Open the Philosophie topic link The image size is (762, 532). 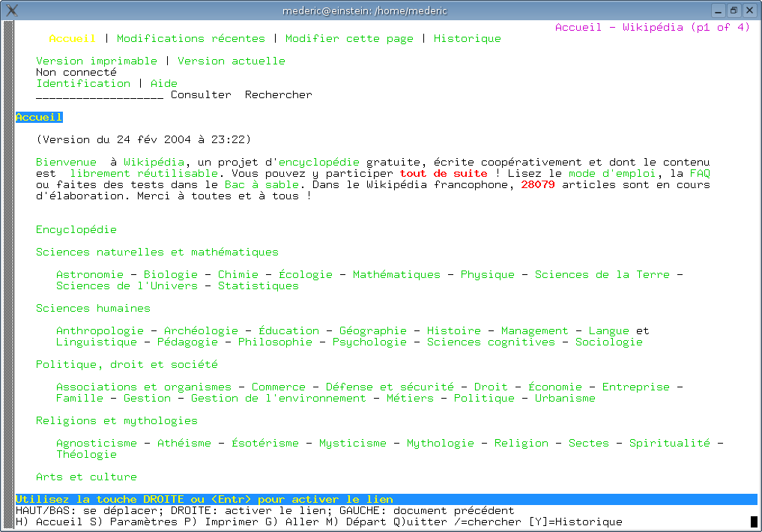pyautogui.click(x=275, y=342)
